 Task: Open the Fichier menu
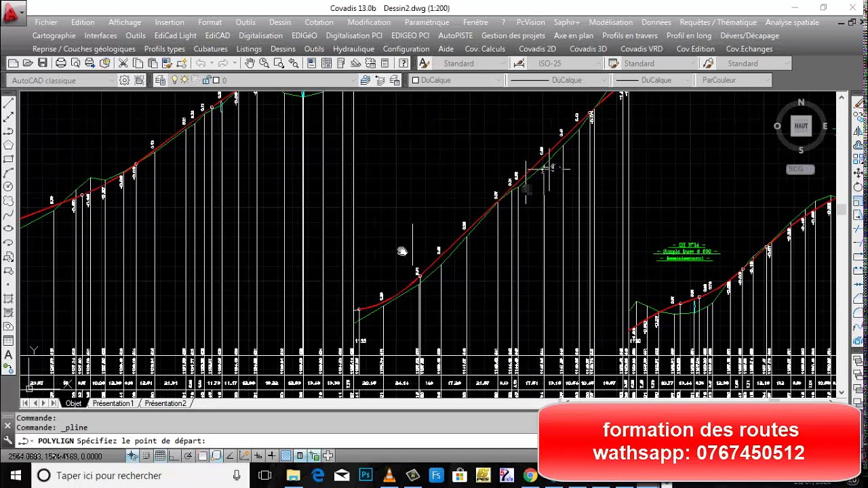46,22
